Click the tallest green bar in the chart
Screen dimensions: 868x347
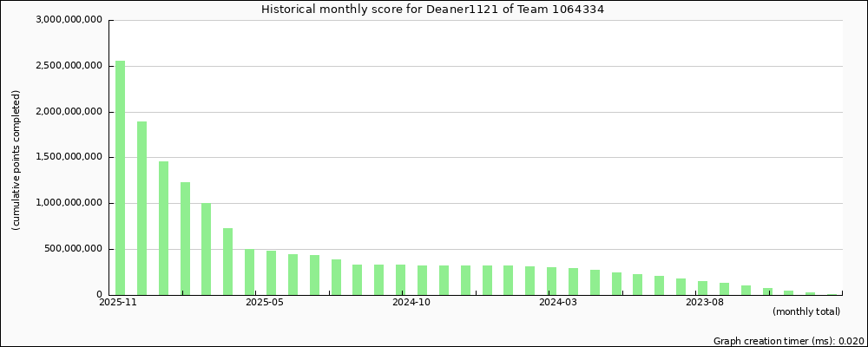pos(120,178)
